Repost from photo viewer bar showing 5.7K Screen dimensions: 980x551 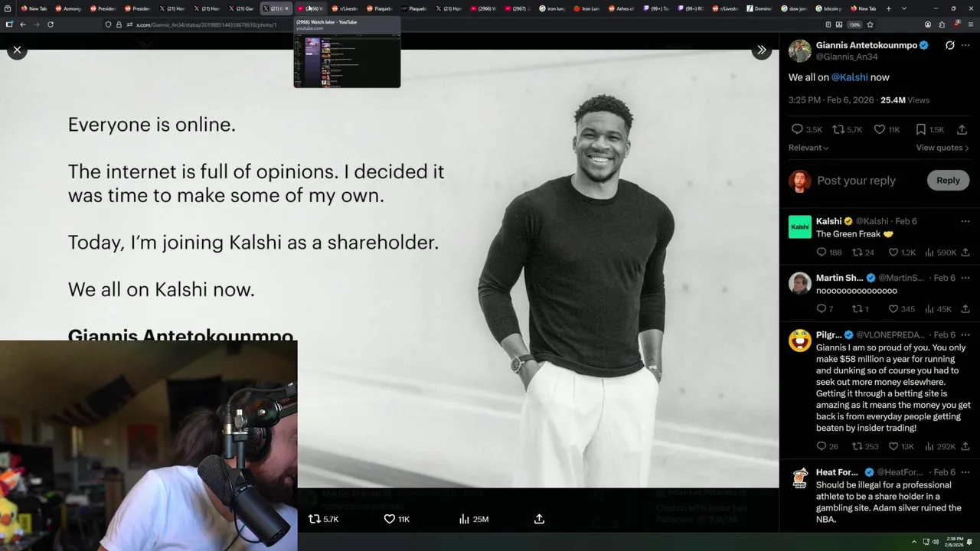pos(322,519)
